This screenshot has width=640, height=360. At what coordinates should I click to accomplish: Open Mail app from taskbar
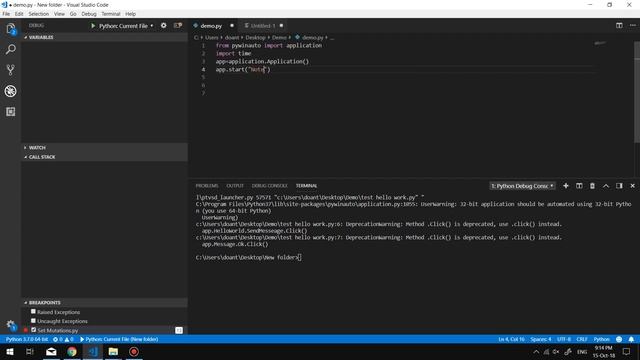click(x=51, y=351)
